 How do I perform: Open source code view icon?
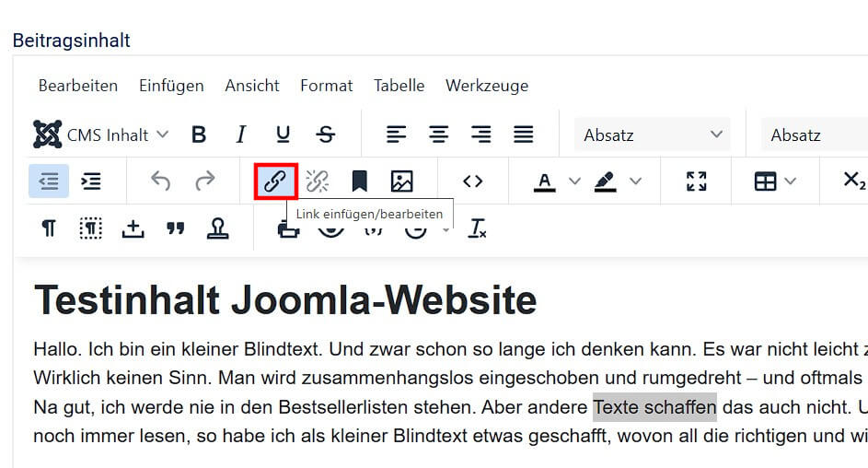point(473,181)
